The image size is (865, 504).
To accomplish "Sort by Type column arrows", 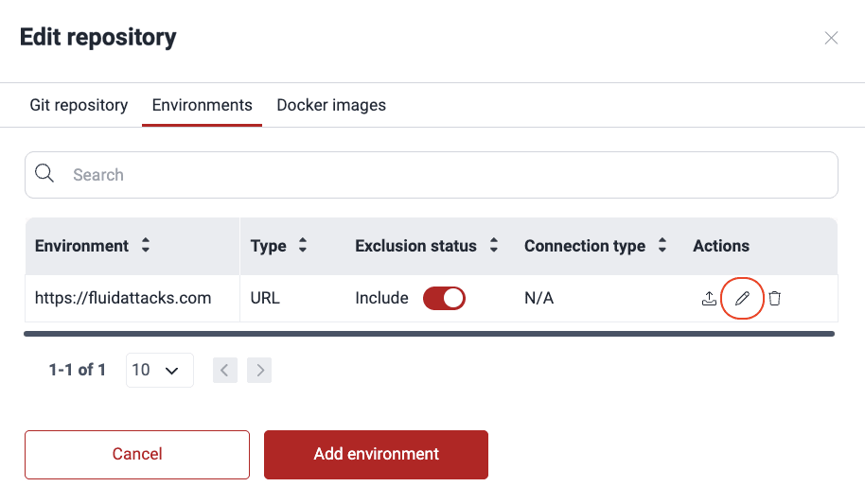I will tap(302, 246).
